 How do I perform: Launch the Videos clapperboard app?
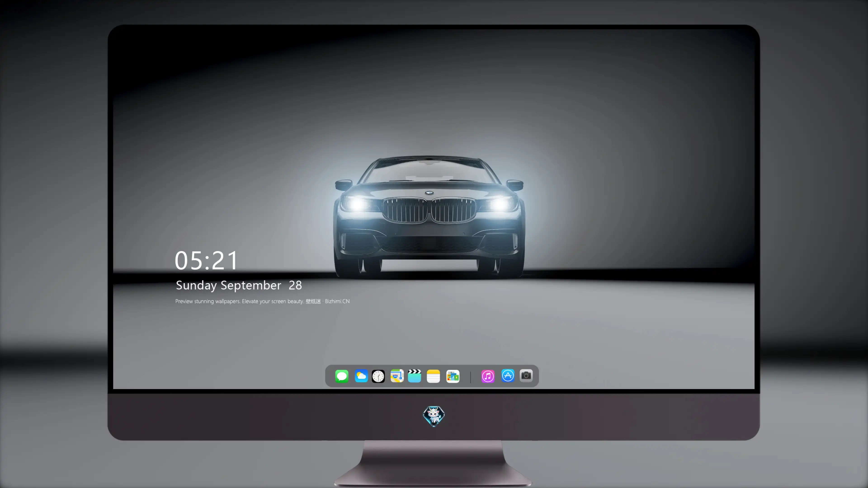[415, 376]
